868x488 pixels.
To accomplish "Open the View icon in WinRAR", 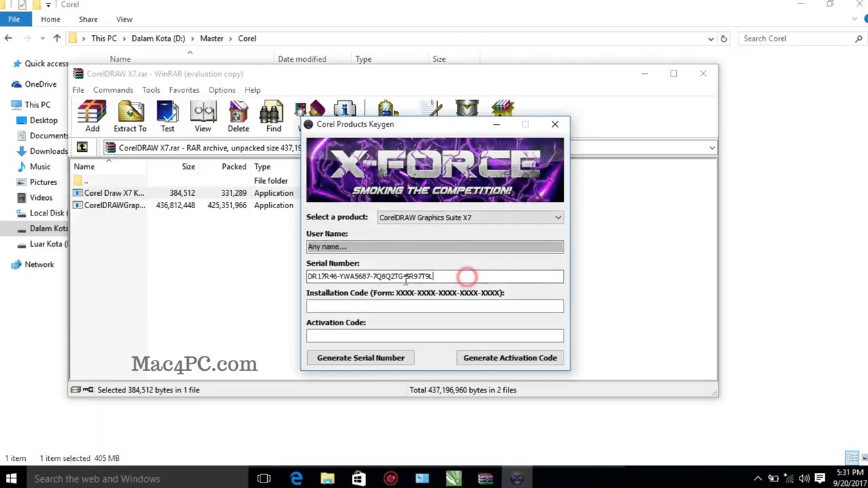I will [203, 117].
